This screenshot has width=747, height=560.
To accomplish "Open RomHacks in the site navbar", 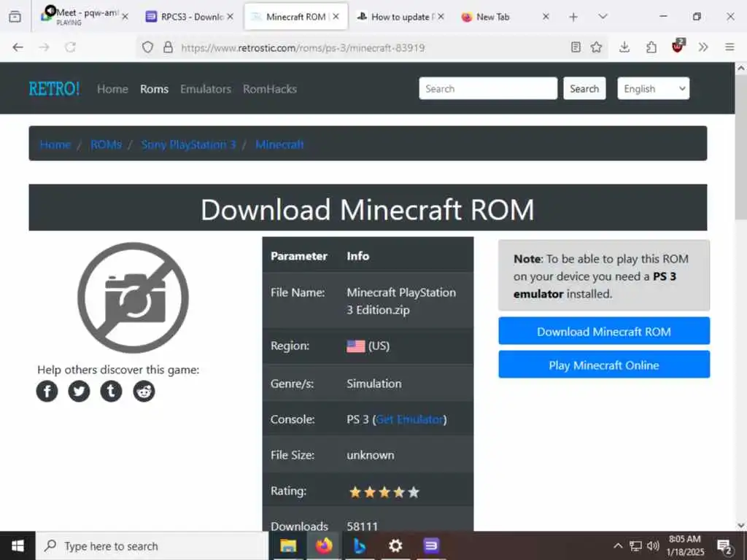I will pos(270,89).
